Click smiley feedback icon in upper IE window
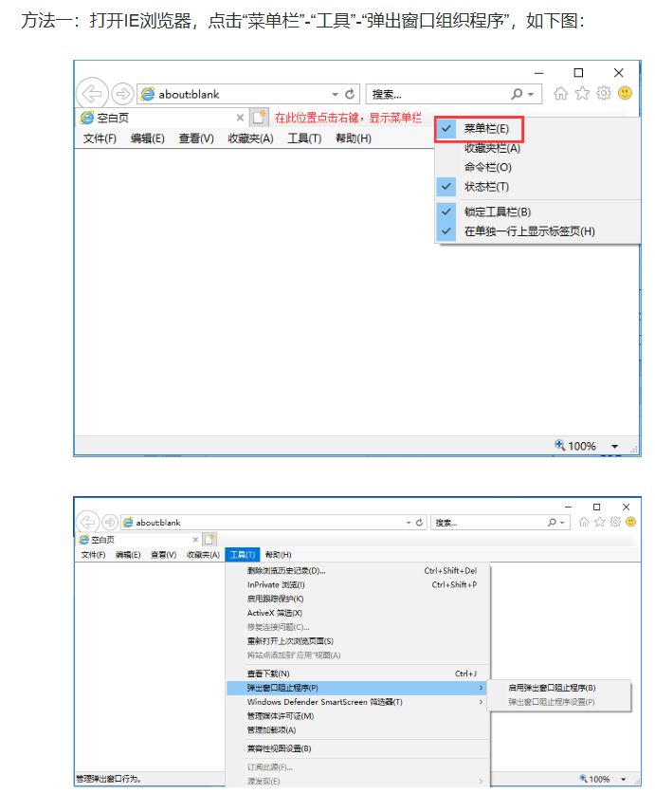The height and width of the screenshot is (812, 655). coord(625,93)
